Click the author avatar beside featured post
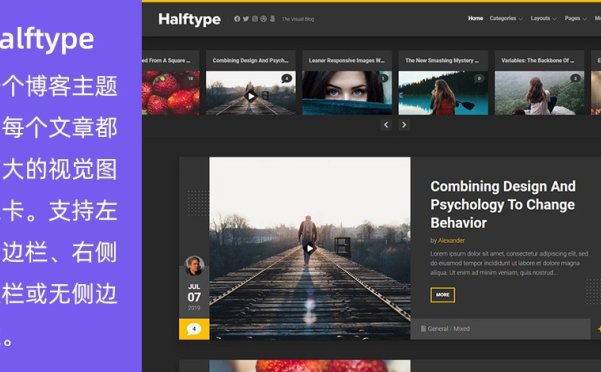601x372 pixels. [194, 265]
